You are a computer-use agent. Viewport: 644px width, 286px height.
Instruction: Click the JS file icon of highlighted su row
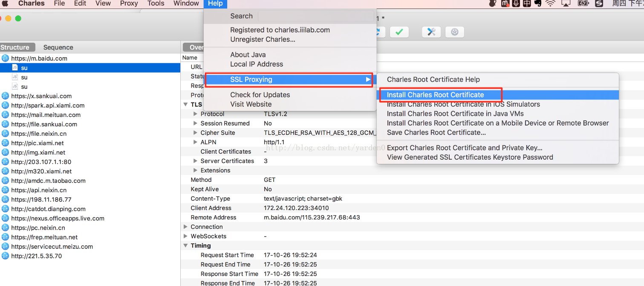[x=15, y=67]
